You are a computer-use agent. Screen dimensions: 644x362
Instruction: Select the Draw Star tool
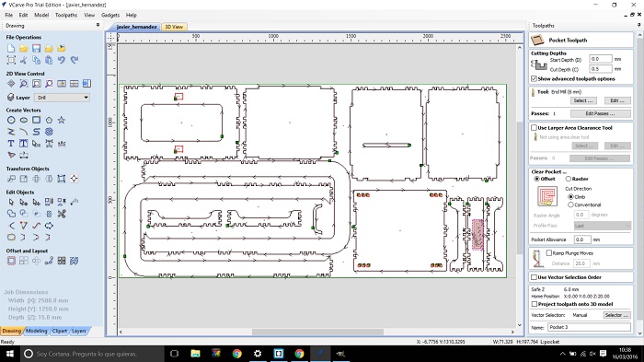pos(62,120)
